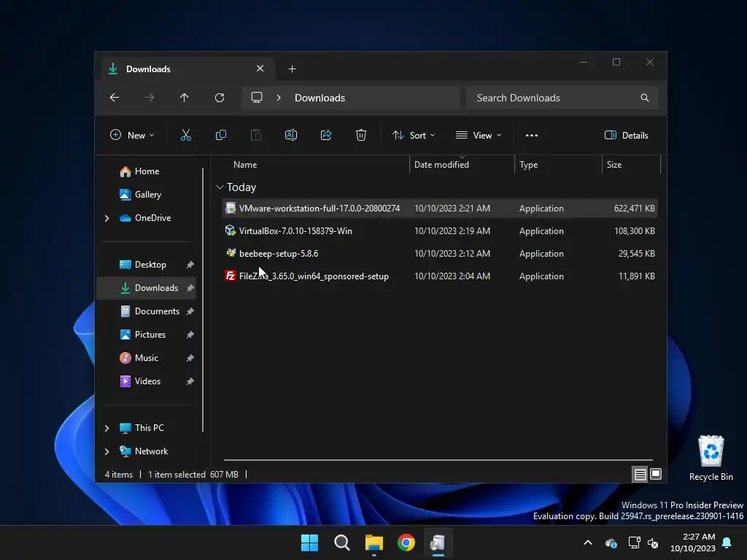Refresh the Downloads folder

tap(220, 98)
